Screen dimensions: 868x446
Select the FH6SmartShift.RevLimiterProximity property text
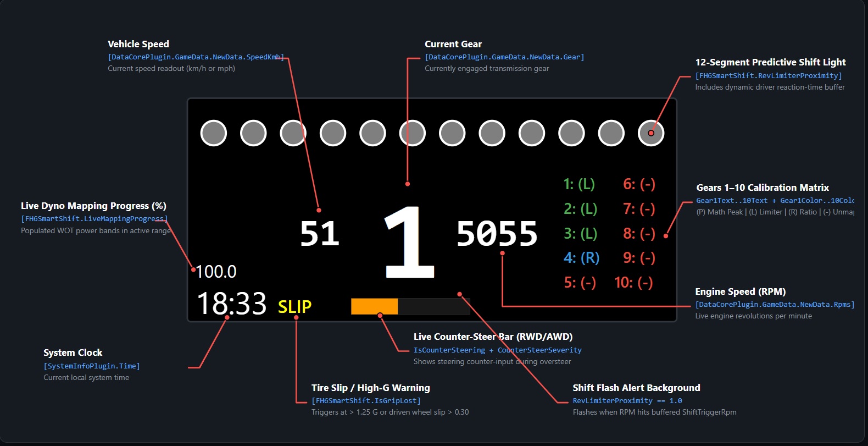[x=769, y=76]
